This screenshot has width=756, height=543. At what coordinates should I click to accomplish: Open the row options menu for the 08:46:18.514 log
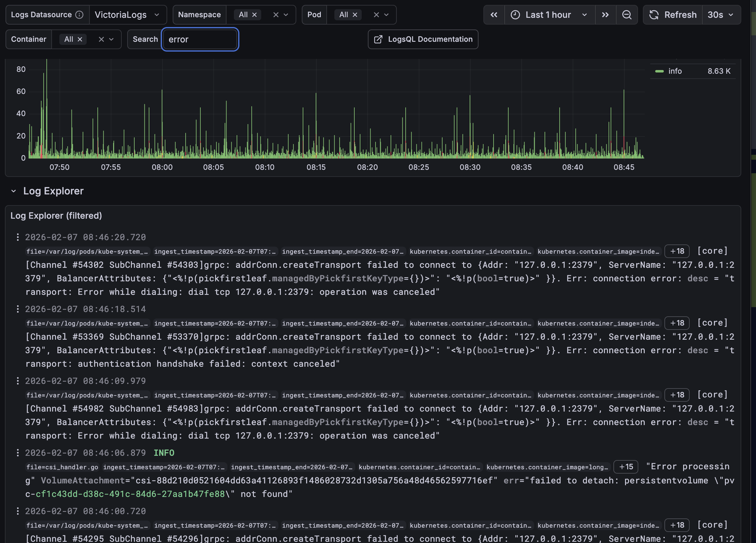18,309
